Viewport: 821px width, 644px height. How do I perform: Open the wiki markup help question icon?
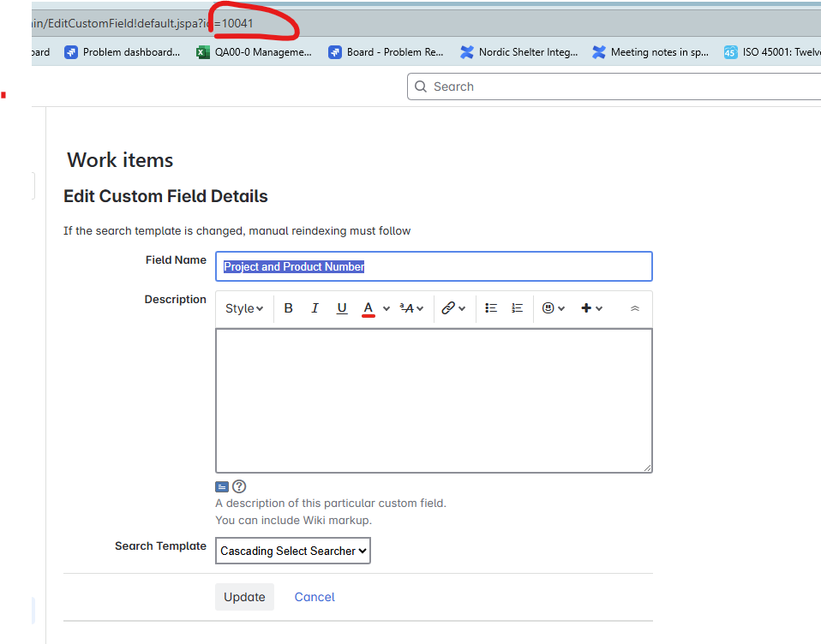[x=239, y=486]
